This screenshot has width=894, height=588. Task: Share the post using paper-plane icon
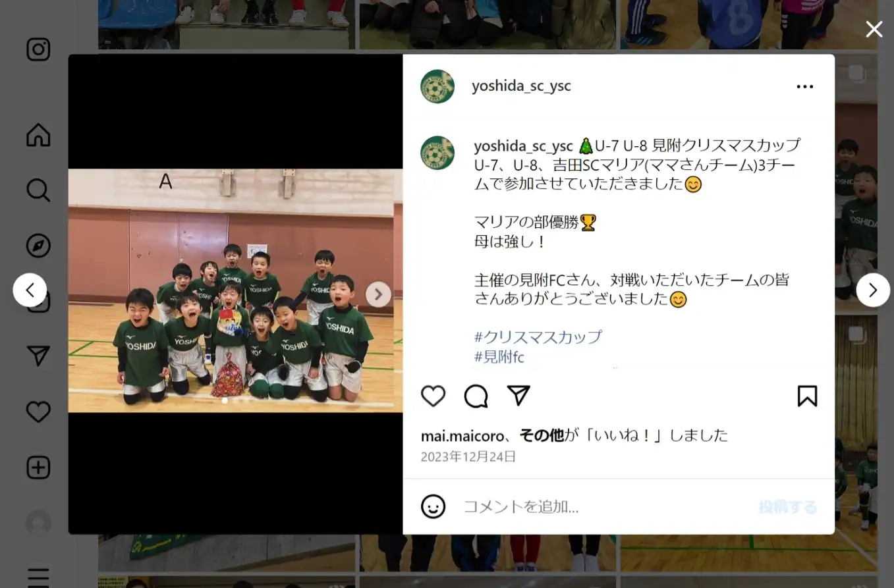coord(518,395)
